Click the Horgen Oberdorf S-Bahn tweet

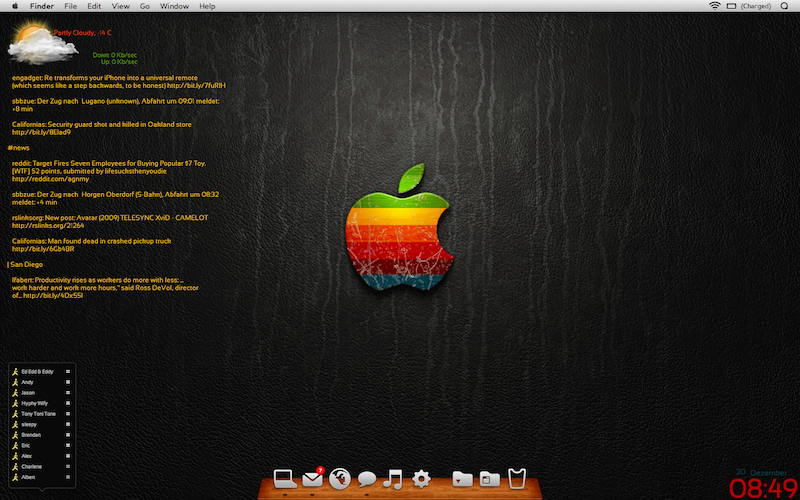[115, 198]
